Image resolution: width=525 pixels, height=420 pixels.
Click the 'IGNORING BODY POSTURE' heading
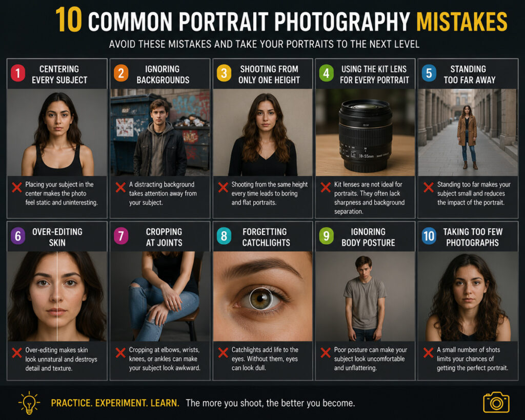pos(368,237)
